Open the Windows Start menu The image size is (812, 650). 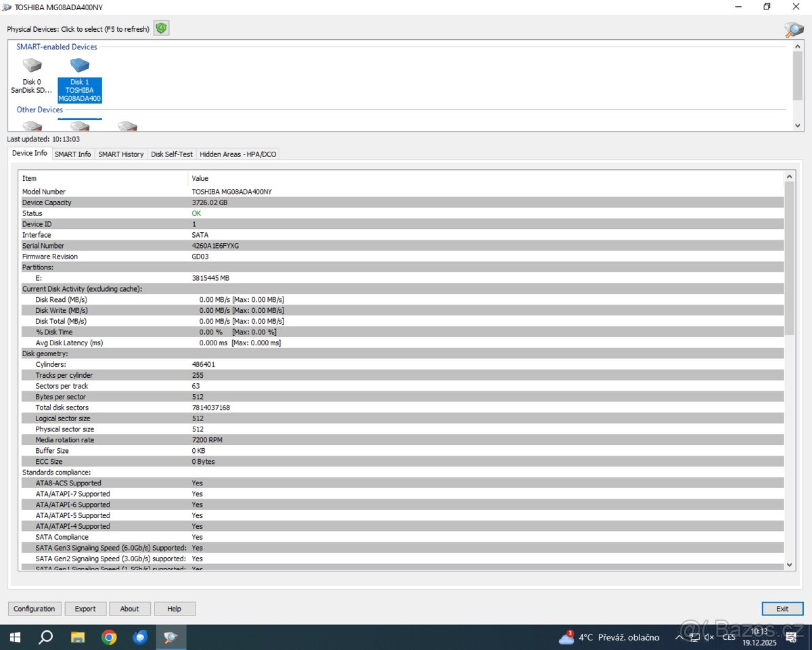[x=14, y=637]
